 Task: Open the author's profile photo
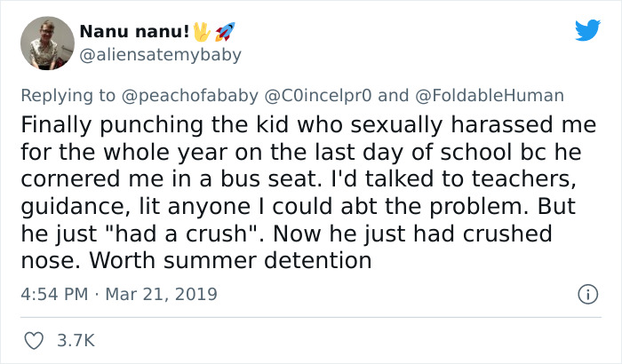(x=44, y=42)
